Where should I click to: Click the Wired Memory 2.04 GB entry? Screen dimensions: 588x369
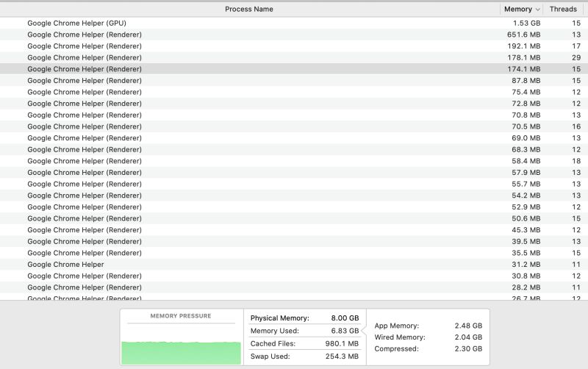[429, 337]
